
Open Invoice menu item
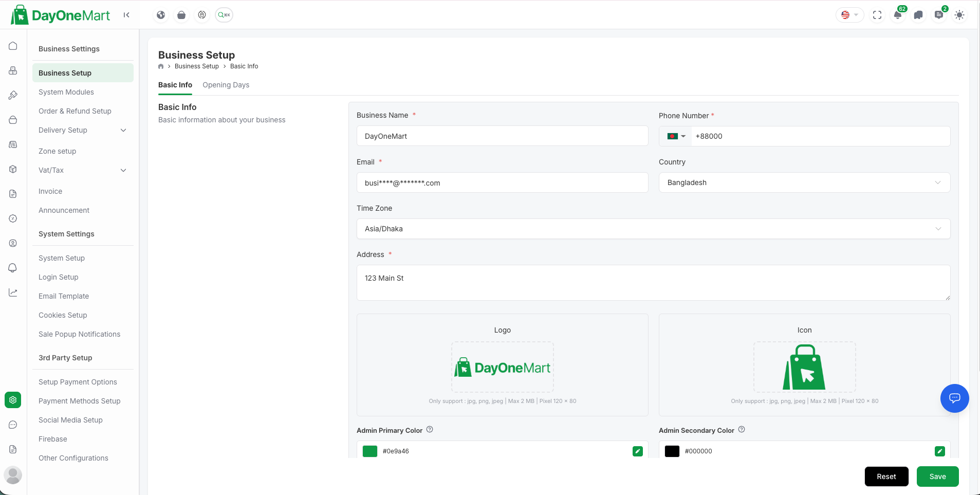pyautogui.click(x=50, y=191)
